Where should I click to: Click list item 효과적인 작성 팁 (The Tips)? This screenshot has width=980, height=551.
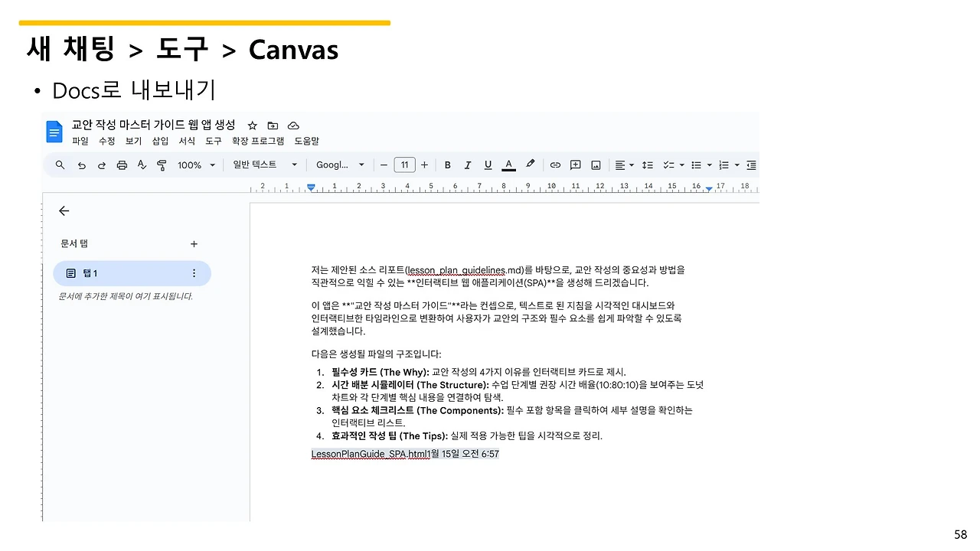467,435
